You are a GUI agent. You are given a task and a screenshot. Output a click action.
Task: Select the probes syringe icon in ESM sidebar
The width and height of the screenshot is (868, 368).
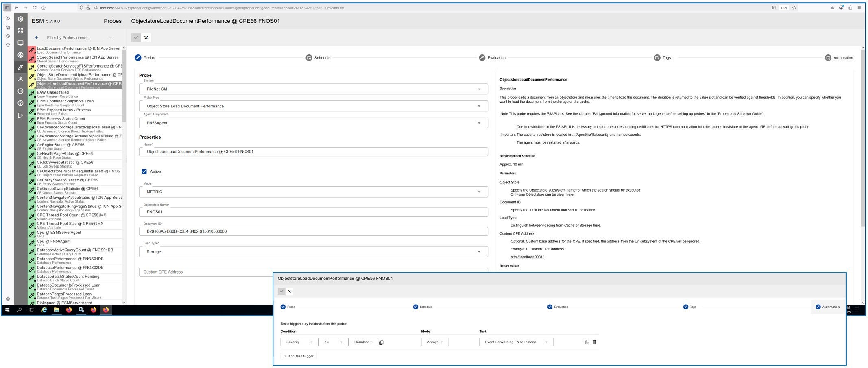point(20,67)
